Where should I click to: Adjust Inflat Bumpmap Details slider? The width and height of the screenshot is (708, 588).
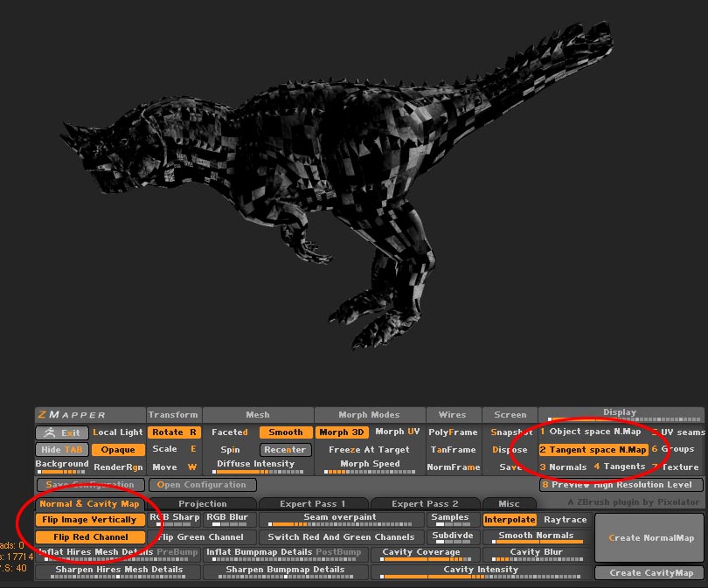tap(285, 554)
